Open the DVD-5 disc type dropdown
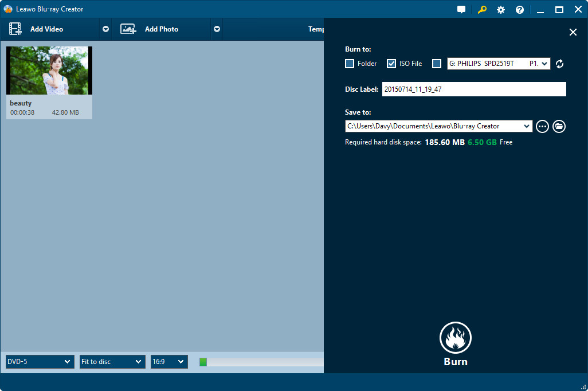 tap(40, 362)
